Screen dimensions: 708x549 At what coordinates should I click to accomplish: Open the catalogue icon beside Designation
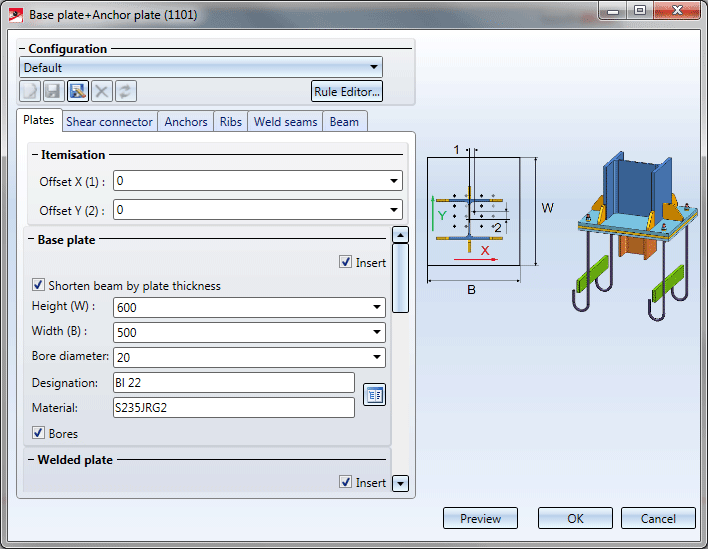[x=374, y=395]
